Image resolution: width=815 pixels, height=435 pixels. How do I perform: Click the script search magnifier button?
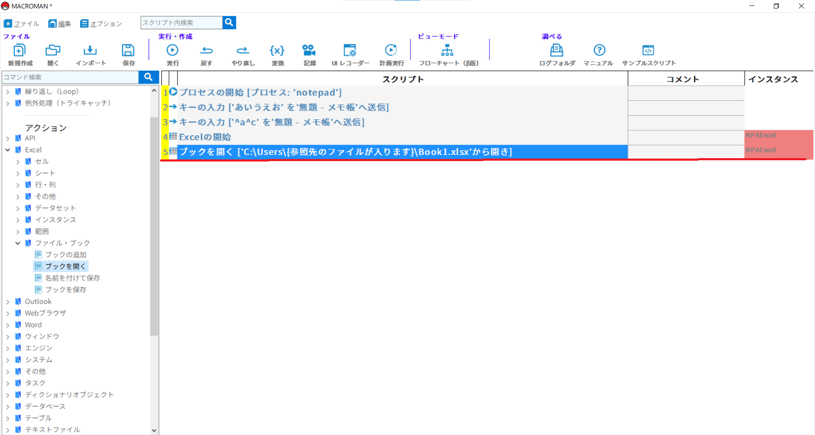pyautogui.click(x=229, y=22)
